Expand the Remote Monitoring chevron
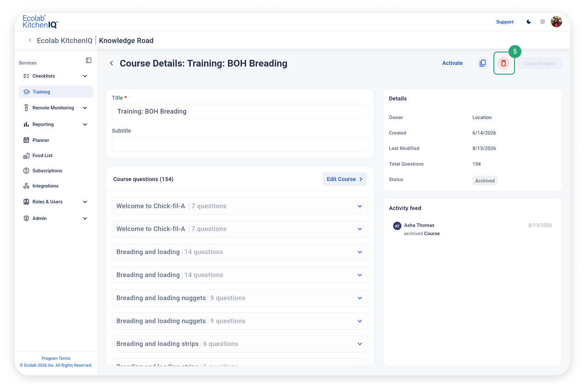The image size is (585, 392). (x=85, y=108)
